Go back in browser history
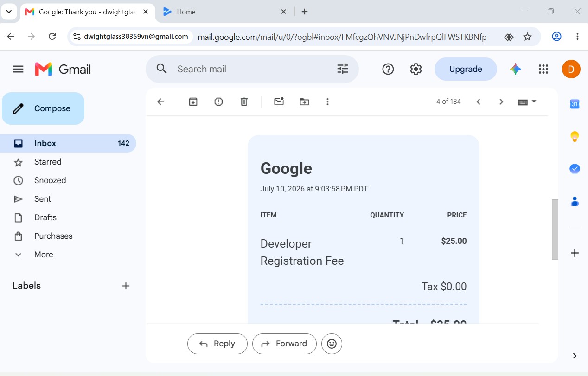Viewport: 588px width, 376px height. pos(11,37)
